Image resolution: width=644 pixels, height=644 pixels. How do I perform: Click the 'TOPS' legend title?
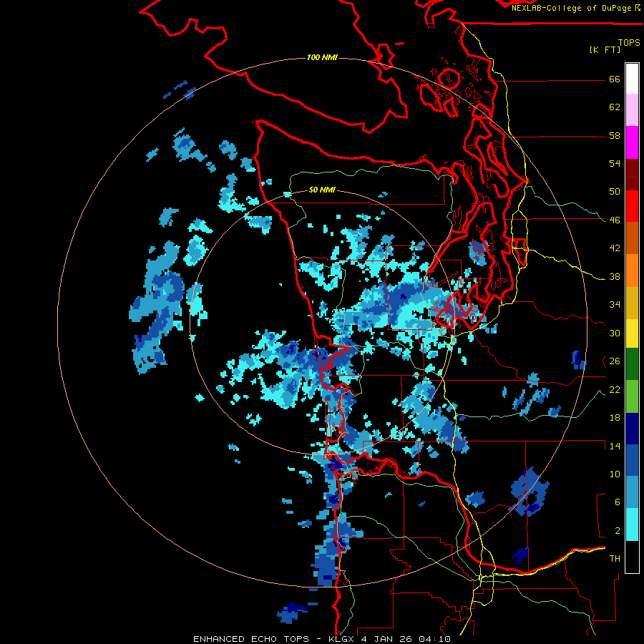pos(629,43)
